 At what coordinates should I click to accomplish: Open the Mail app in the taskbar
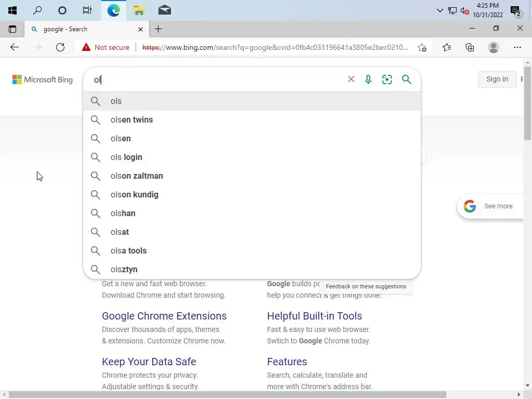164,10
